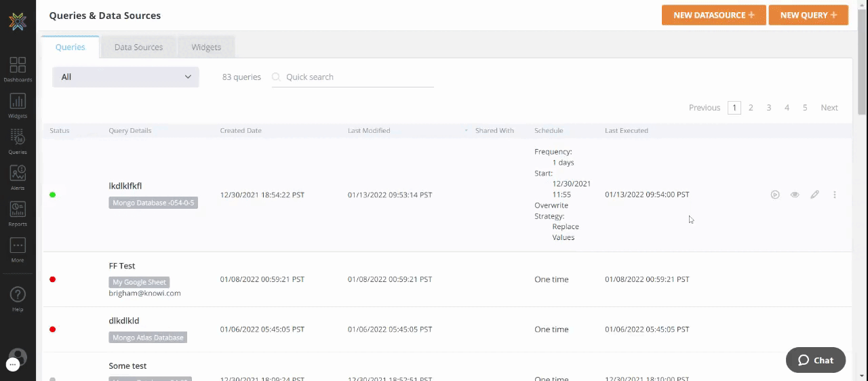Screen dimensions: 868x381
Task: Open Reports from the sidebar
Action: (x=18, y=214)
